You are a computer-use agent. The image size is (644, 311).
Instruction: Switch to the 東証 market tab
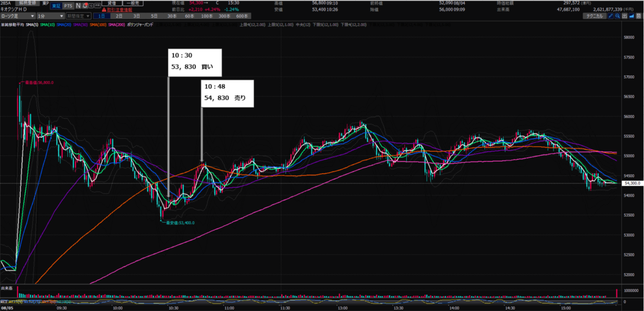coord(56,6)
